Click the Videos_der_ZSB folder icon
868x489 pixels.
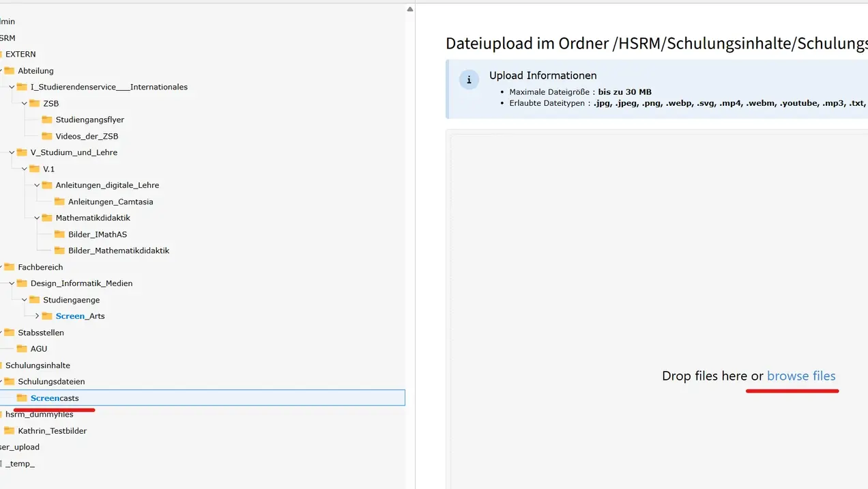pos(47,136)
